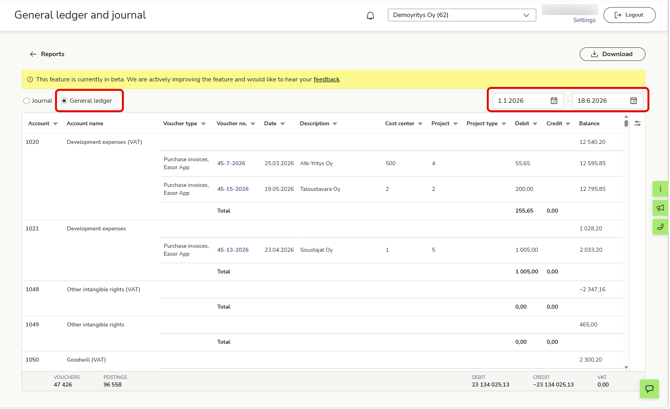Click date 23.04.2026
670x409 pixels.
click(x=279, y=250)
